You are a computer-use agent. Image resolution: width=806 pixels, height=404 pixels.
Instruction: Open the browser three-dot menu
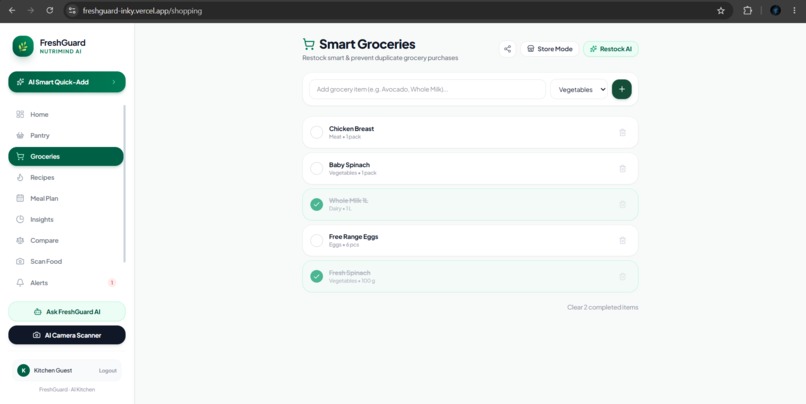point(794,10)
